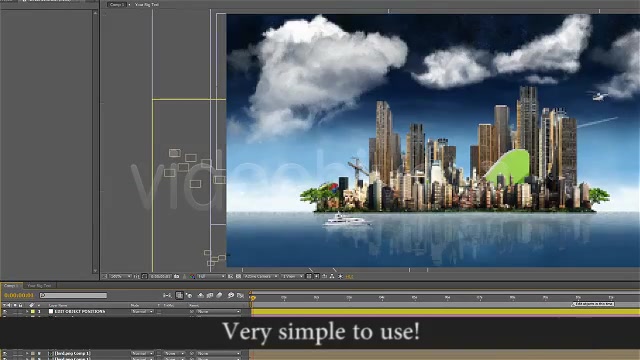Open the Active Camera view dropdown

[261, 276]
